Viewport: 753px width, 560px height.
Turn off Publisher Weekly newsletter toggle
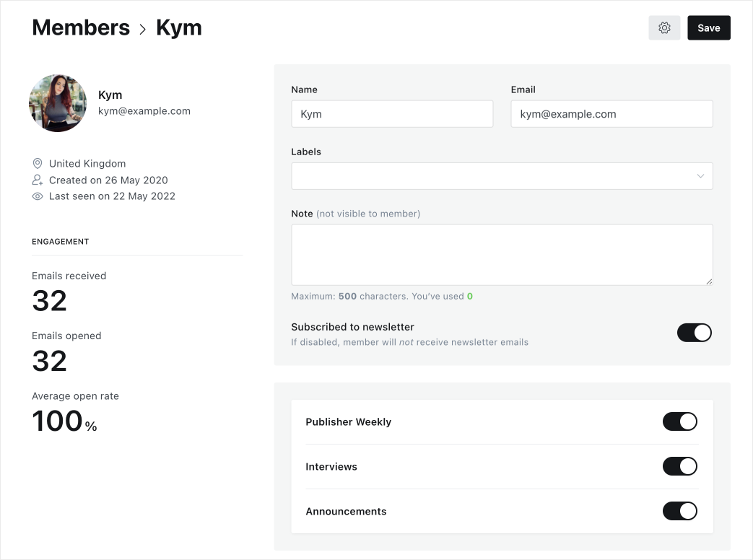[679, 422]
